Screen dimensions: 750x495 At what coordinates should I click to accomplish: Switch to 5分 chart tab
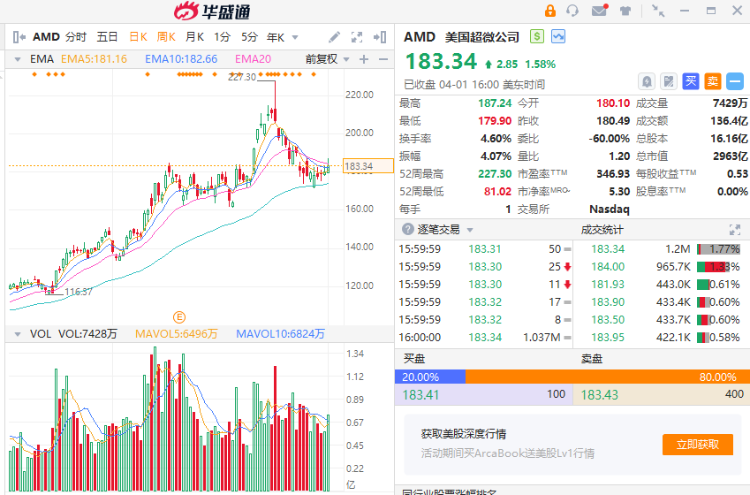tap(249, 37)
